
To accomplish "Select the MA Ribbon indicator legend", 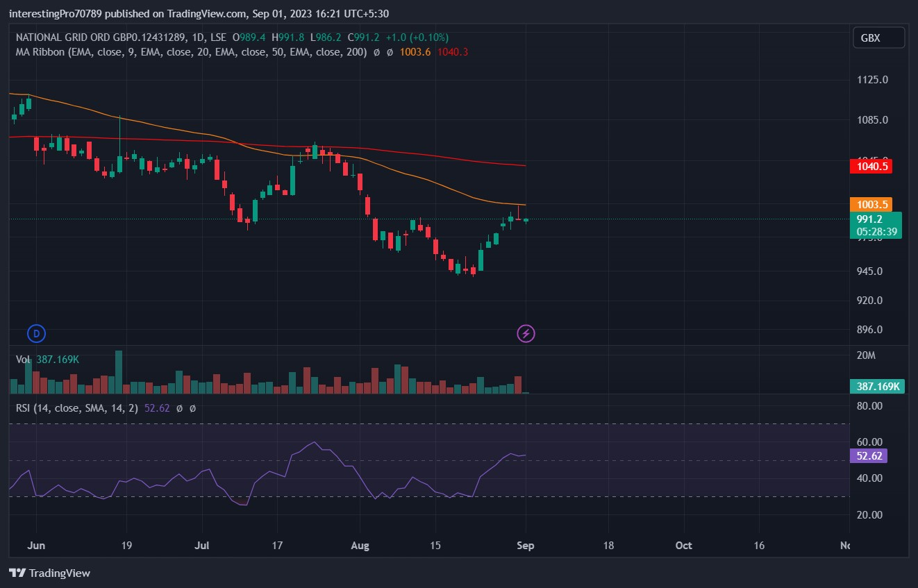I will pos(191,51).
